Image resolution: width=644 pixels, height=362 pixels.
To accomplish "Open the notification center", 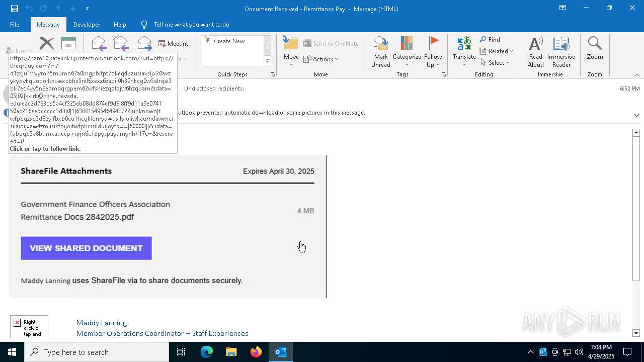I will [x=628, y=352].
